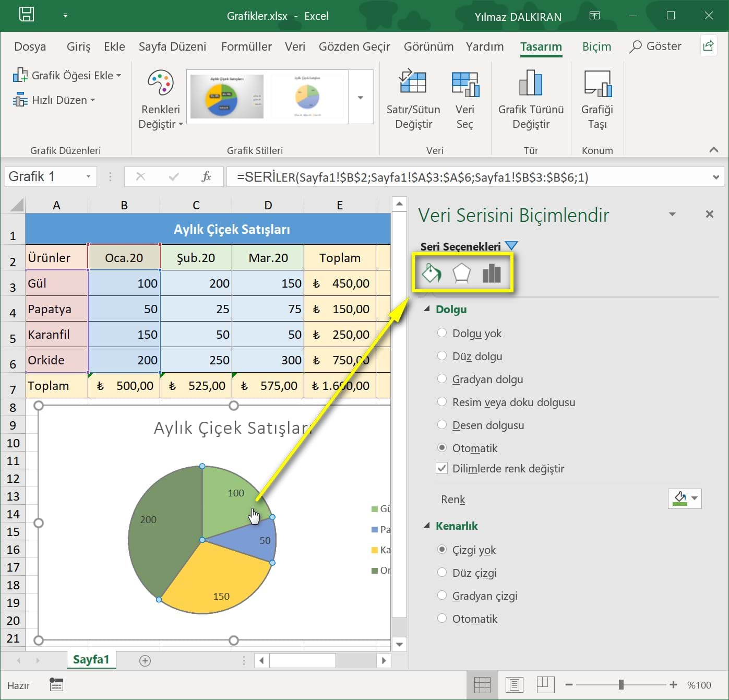Click the Göster search box

[655, 46]
